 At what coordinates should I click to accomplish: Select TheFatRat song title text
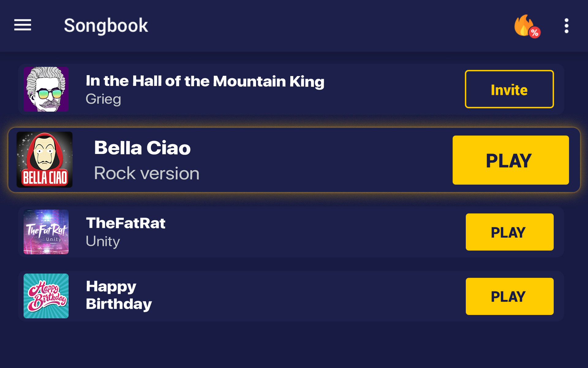126,223
